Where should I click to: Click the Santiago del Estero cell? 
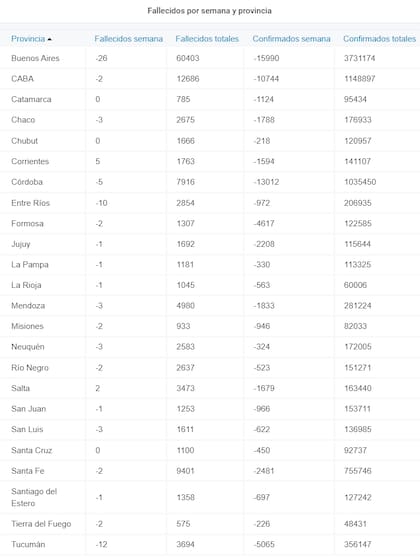[34, 497]
